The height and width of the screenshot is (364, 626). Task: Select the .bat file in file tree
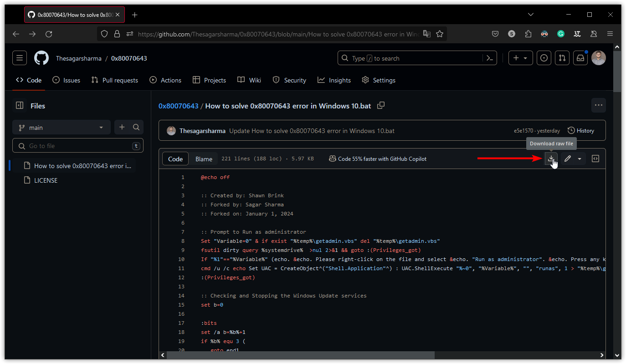(x=78, y=166)
